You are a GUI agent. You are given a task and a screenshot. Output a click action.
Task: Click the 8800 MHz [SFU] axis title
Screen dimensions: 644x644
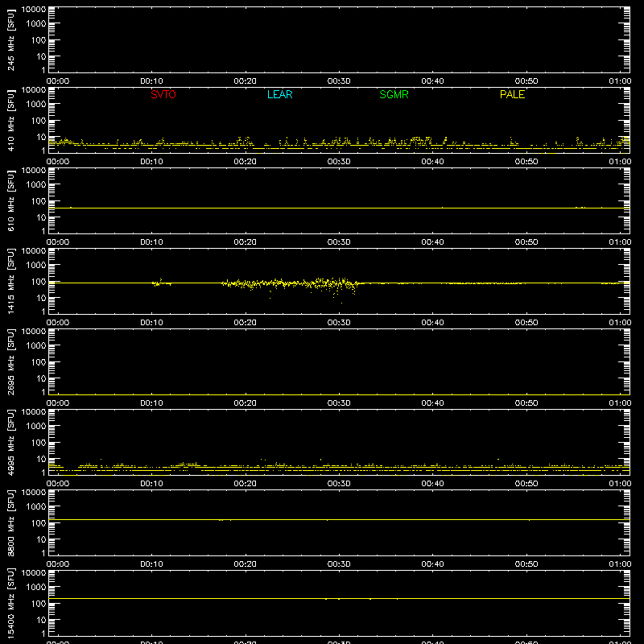[x=10, y=522]
